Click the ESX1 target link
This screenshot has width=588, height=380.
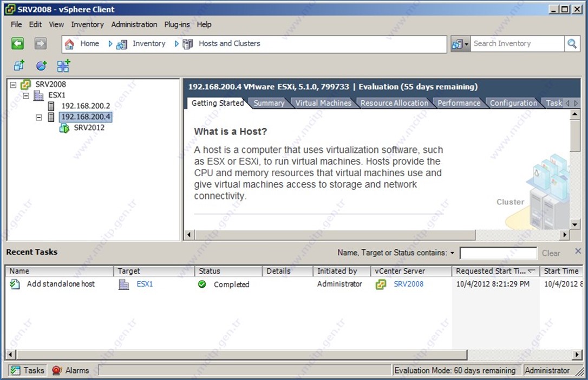pyautogui.click(x=145, y=284)
